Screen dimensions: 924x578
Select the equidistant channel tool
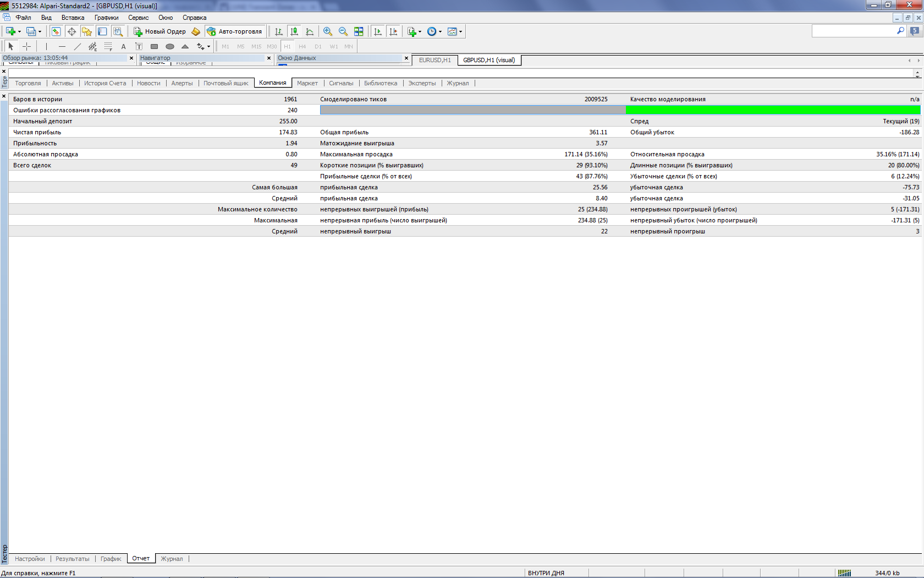coord(93,46)
